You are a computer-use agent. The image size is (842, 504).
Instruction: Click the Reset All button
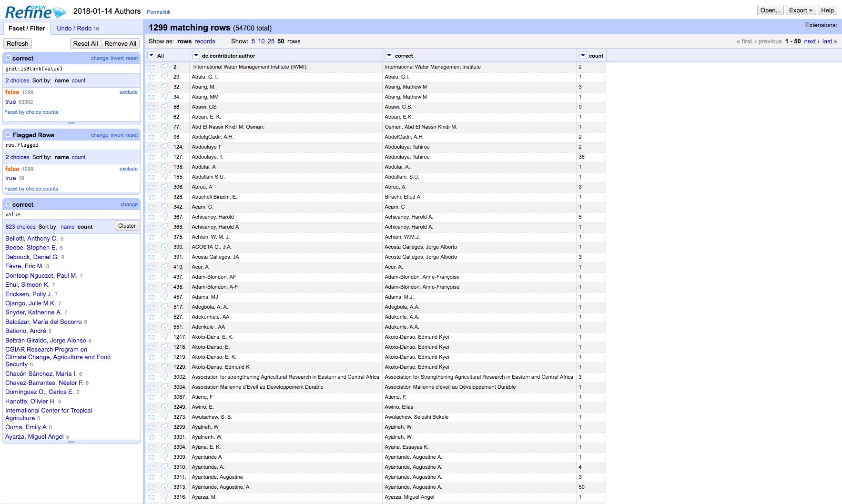85,43
